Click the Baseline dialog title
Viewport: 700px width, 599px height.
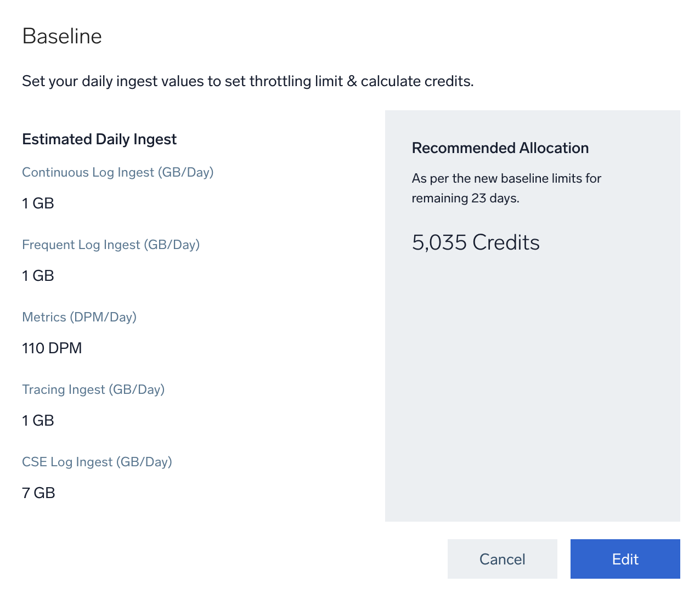[x=62, y=36]
